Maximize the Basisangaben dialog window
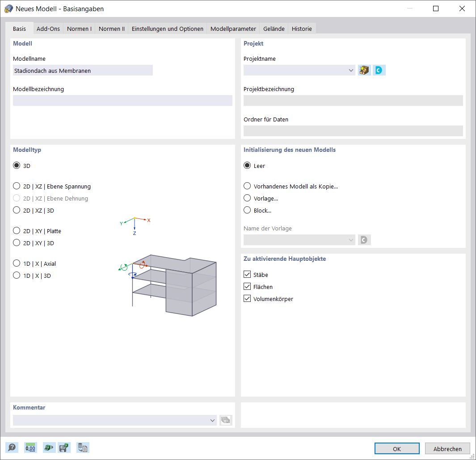Screen dimensions: 476x460 coord(436,8)
